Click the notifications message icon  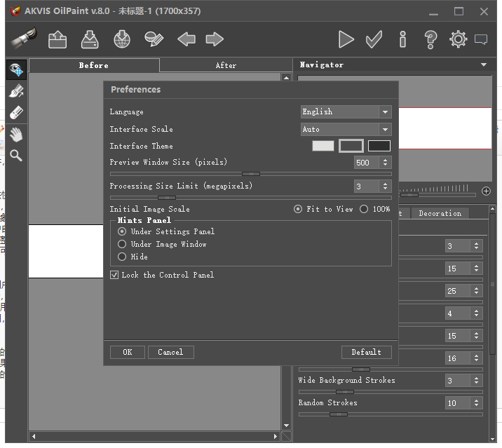click(481, 39)
